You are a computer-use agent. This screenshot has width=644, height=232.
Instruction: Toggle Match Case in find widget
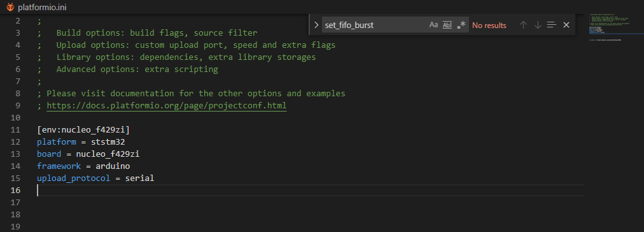[434, 25]
